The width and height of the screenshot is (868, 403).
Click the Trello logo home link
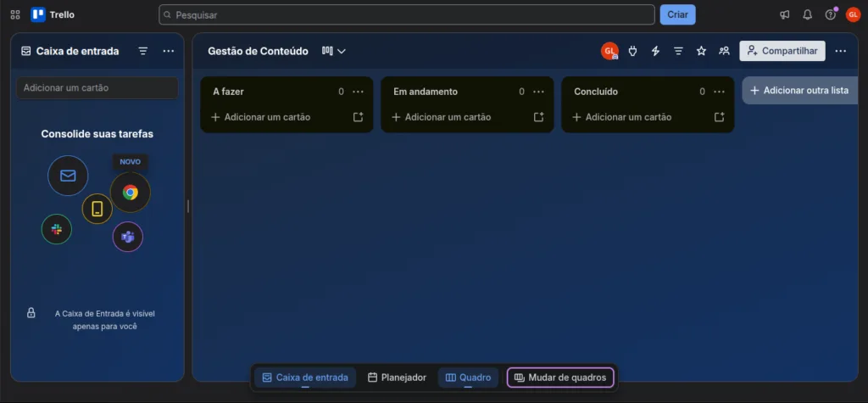[53, 15]
